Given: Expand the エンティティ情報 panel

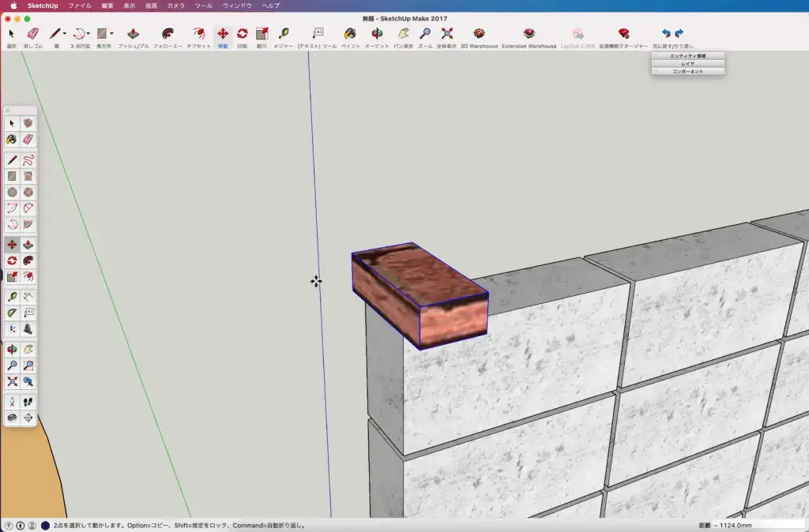Looking at the screenshot, I should point(688,56).
